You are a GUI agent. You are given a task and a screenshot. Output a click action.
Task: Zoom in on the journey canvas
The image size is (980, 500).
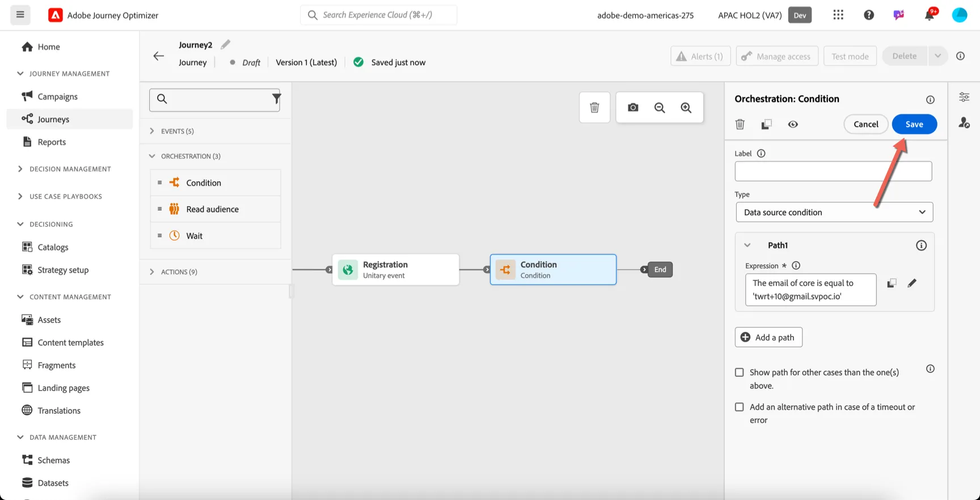tap(686, 107)
